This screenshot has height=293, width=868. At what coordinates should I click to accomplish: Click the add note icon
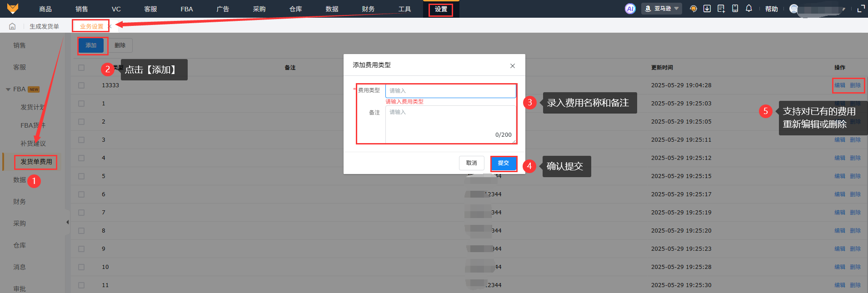[721, 9]
